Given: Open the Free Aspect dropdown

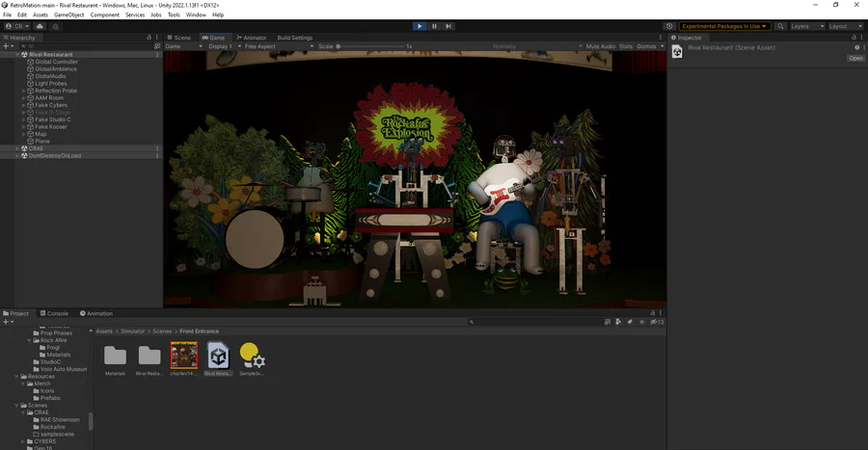Looking at the screenshot, I should [x=279, y=46].
